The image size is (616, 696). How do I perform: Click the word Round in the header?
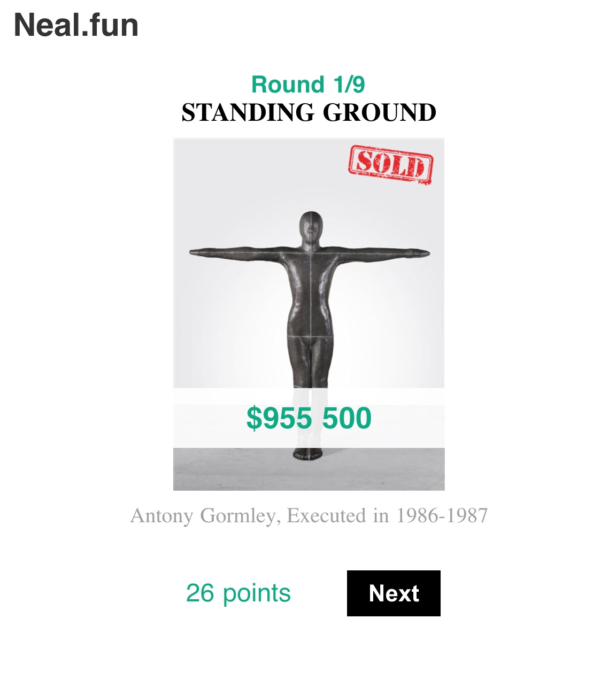(x=288, y=84)
